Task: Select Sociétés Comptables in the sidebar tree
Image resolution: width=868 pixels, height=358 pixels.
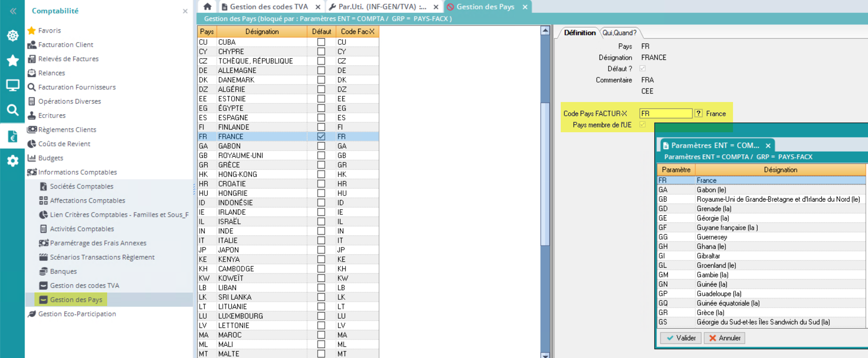Action: pos(81,187)
